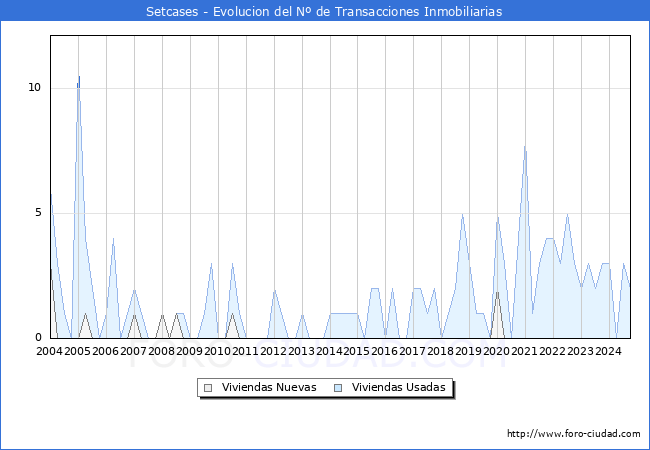
Task: Click the 2012 x-axis label
Action: [x=273, y=351]
